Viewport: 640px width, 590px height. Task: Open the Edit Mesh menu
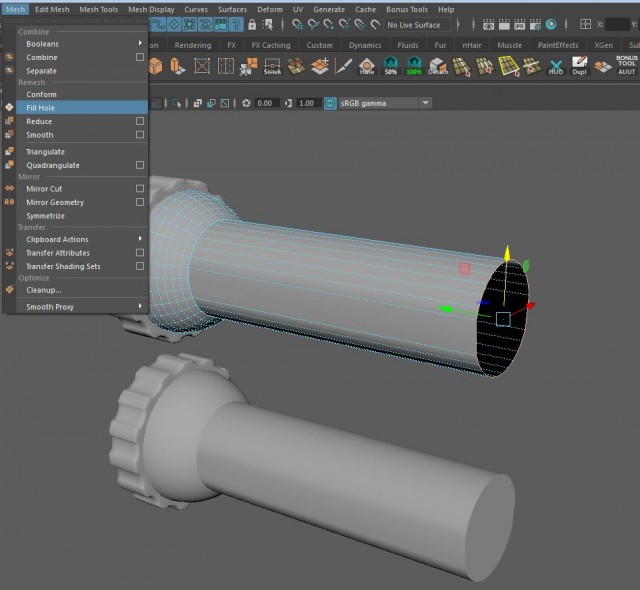(x=52, y=9)
